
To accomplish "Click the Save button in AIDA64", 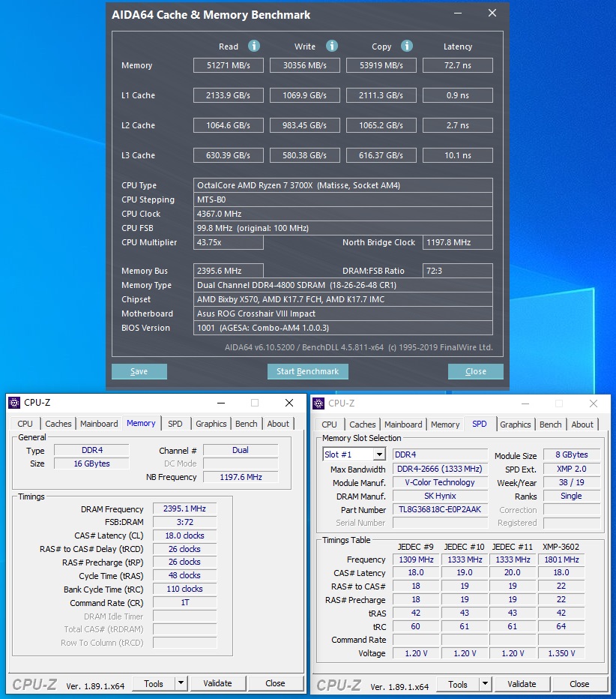I will pyautogui.click(x=139, y=371).
